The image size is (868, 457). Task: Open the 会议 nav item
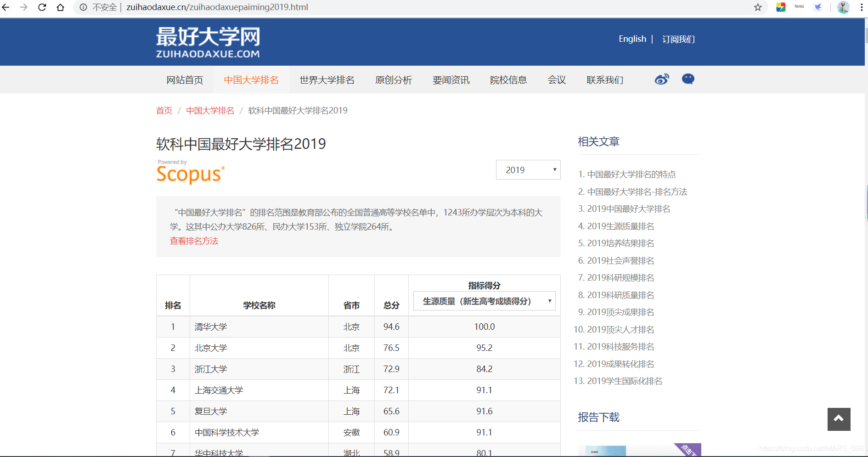[557, 80]
